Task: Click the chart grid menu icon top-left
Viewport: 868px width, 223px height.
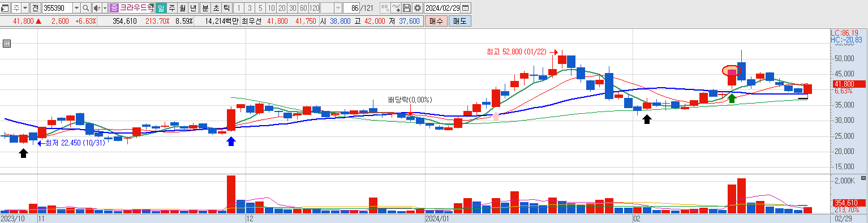Action: click(x=7, y=44)
